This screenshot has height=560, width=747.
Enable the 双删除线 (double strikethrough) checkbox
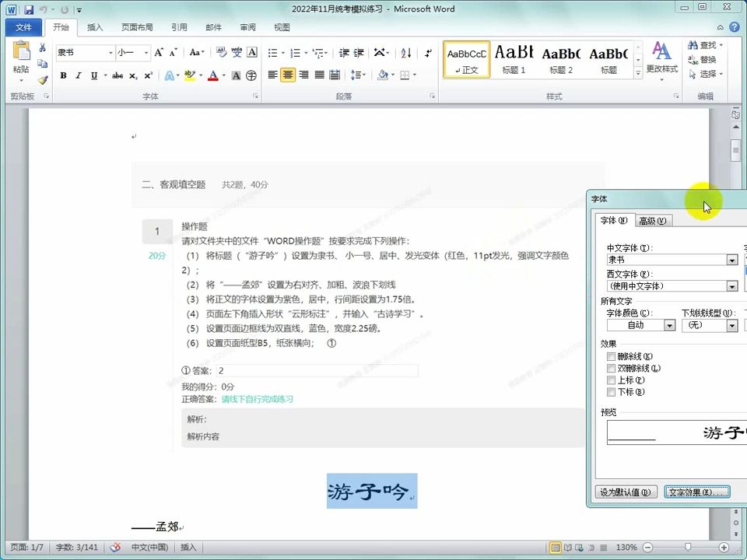pos(611,366)
